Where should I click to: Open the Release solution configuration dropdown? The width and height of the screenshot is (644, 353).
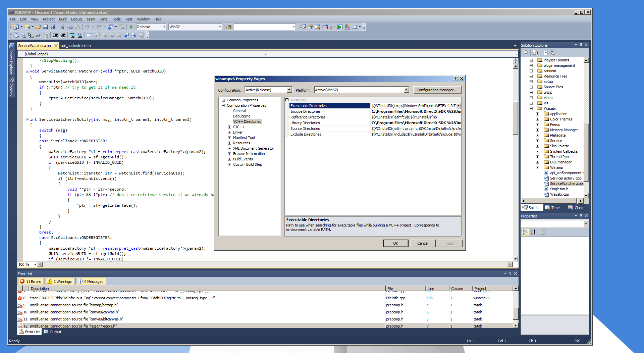164,27
